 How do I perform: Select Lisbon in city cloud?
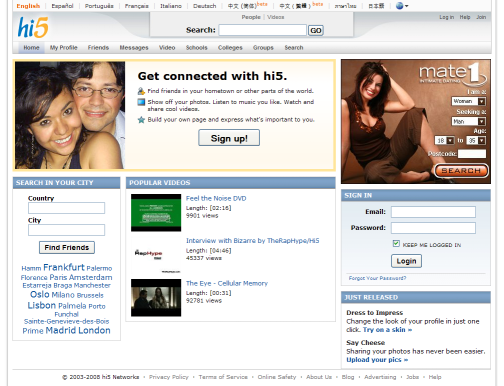(x=42, y=306)
